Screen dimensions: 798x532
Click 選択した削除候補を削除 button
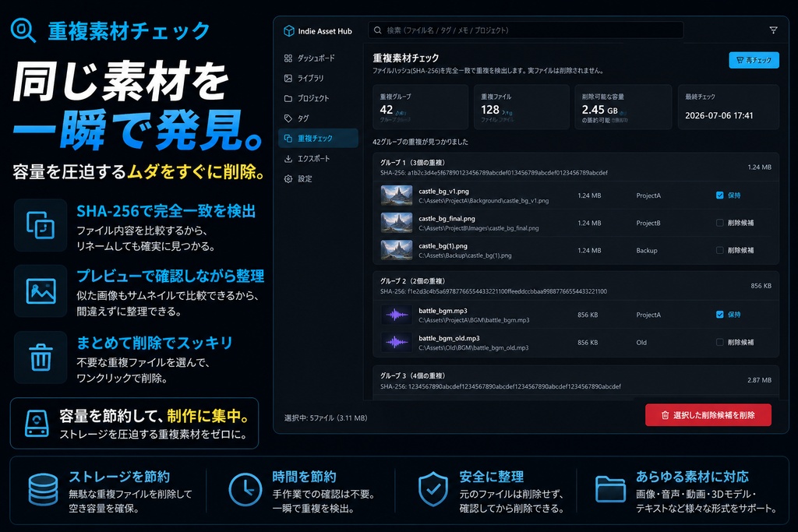(708, 415)
